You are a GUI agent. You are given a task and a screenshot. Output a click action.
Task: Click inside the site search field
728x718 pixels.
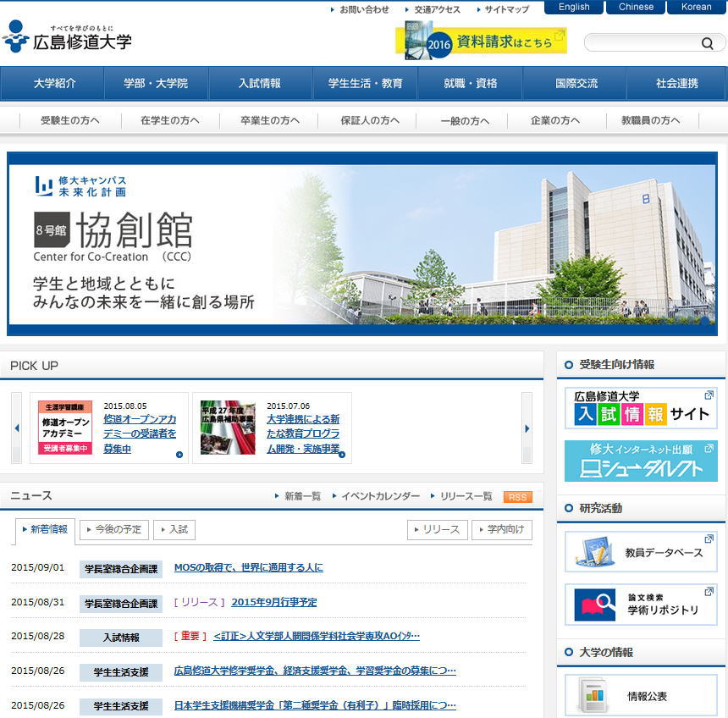click(639, 43)
